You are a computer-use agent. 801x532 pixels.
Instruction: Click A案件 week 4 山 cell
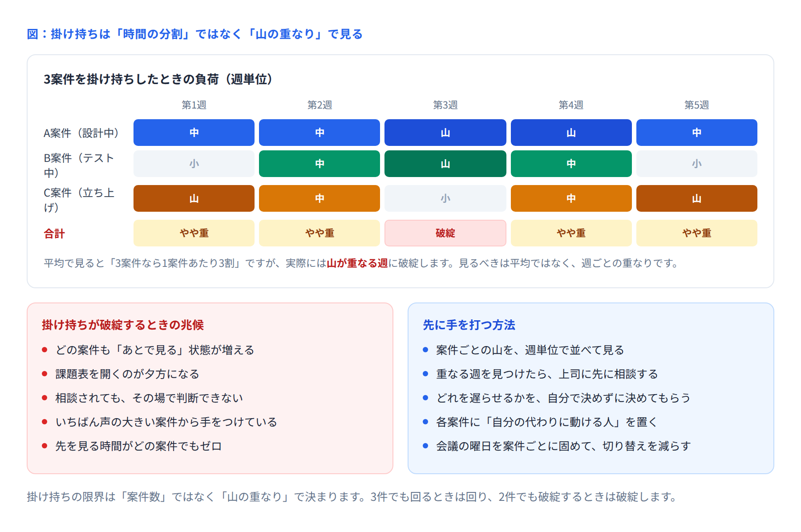[571, 133]
